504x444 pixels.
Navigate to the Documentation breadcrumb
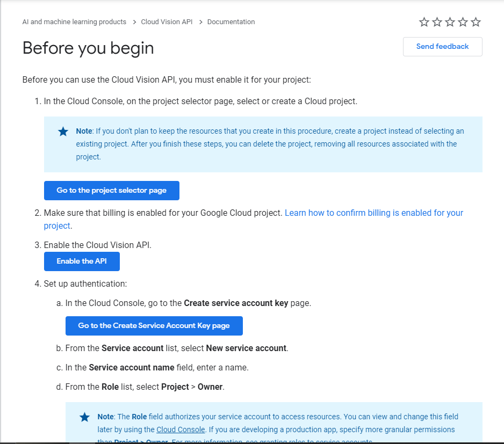231,22
